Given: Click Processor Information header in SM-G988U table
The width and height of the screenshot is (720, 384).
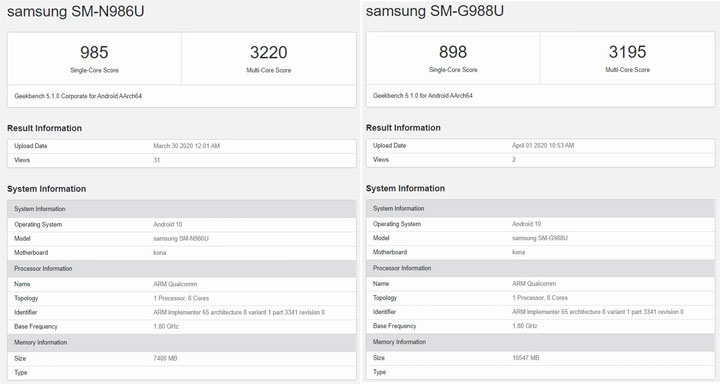Looking at the screenshot, I should (x=540, y=268).
